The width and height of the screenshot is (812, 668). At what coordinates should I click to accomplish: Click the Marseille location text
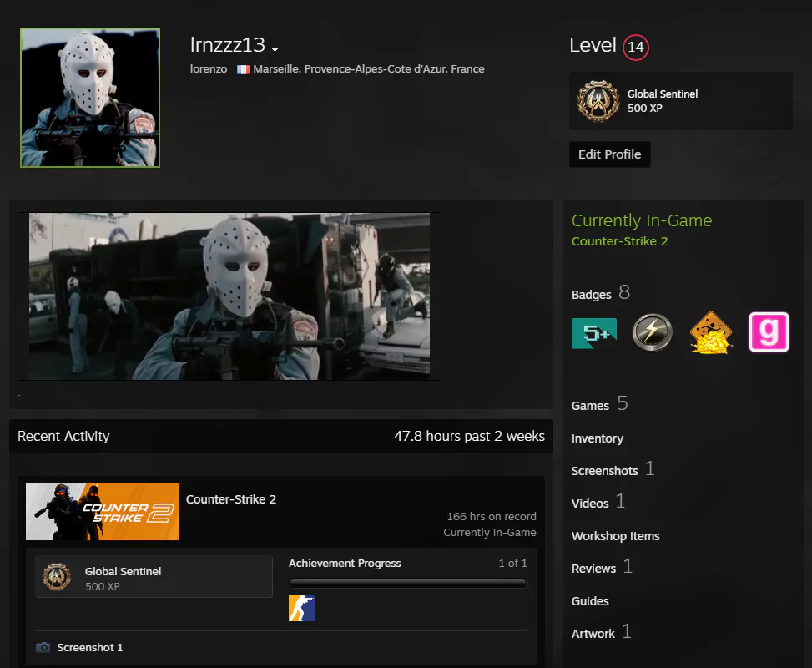pyautogui.click(x=368, y=69)
